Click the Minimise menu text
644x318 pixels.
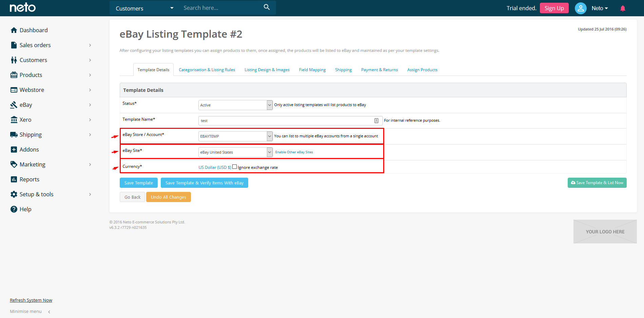pyautogui.click(x=26, y=312)
